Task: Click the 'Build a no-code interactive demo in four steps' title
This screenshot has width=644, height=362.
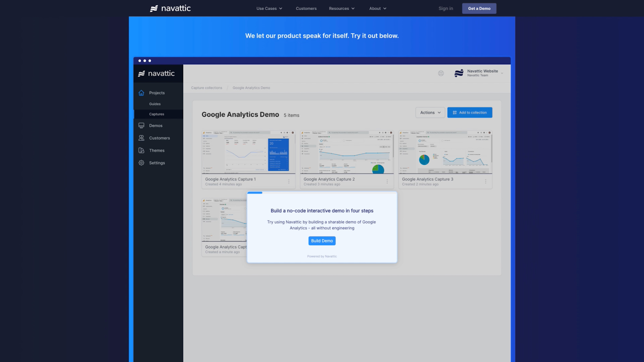Action: [x=322, y=211]
